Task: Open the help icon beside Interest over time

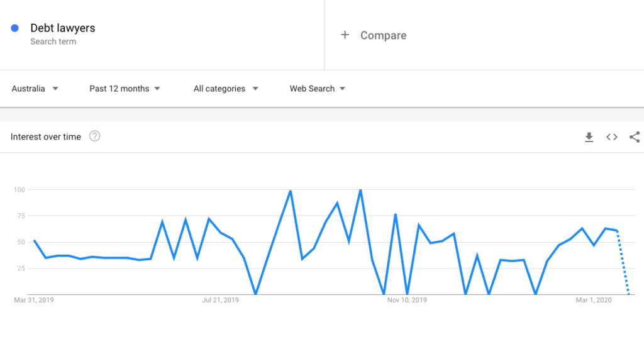Action: pyautogui.click(x=95, y=136)
